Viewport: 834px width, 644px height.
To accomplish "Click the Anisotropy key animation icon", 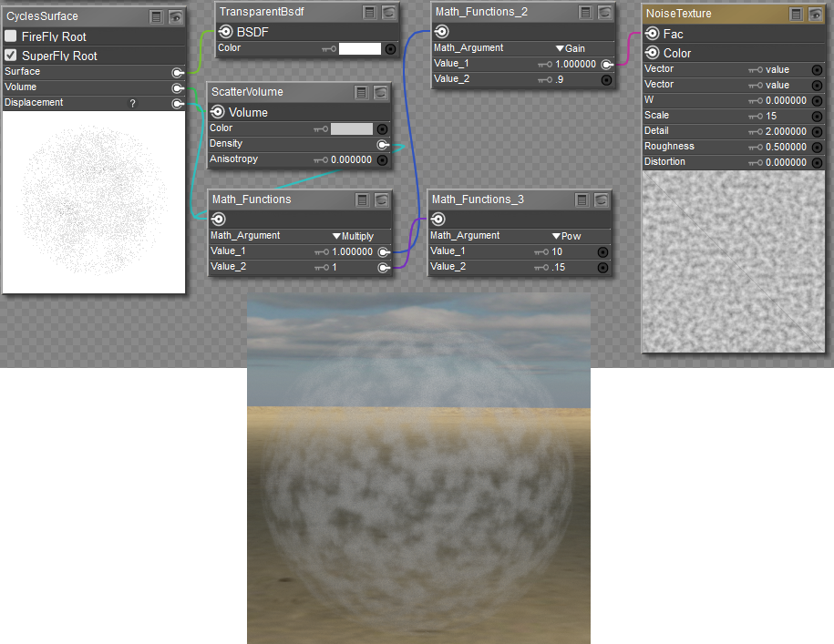I will tap(321, 159).
